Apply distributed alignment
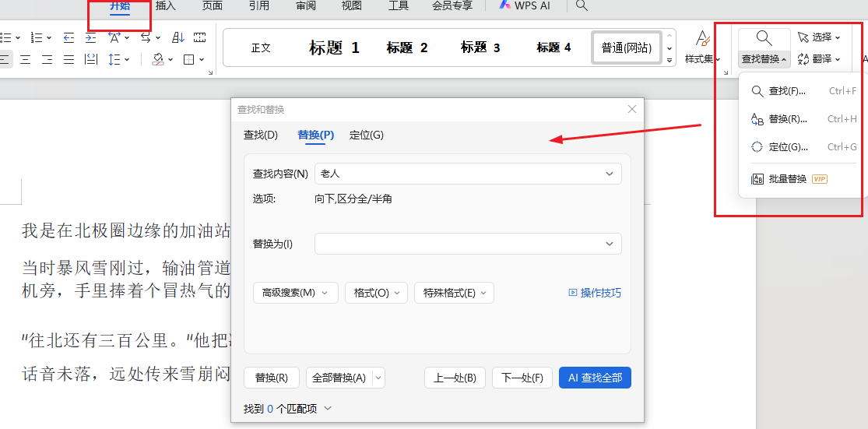868x429 pixels. coord(91,59)
